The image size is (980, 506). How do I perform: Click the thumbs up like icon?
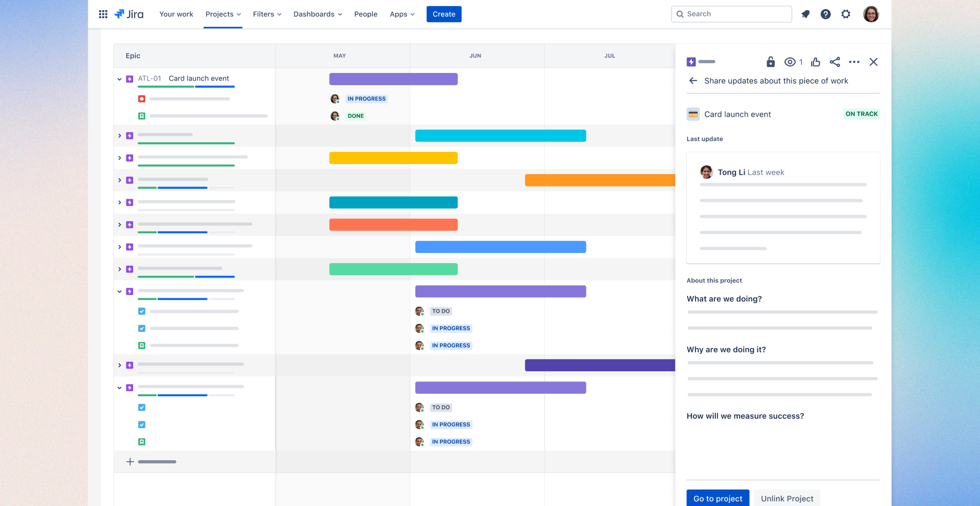coord(815,62)
